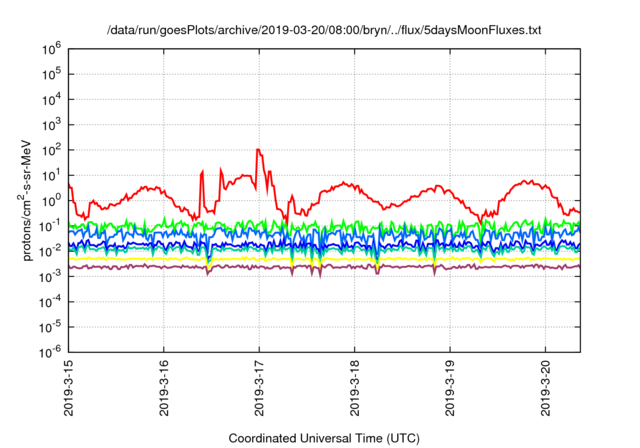The image size is (640, 448).
Task: Click the x-axis label Coordinated Universal Time (UTC)
Action: 324,439
